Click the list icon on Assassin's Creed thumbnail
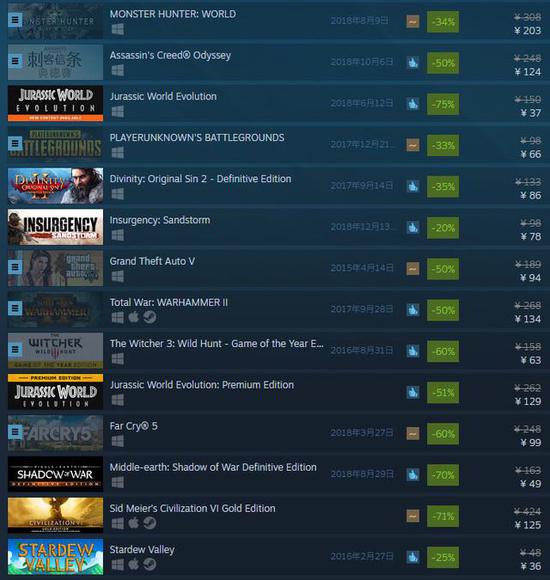Viewport: 550px width, 580px height. (15, 61)
